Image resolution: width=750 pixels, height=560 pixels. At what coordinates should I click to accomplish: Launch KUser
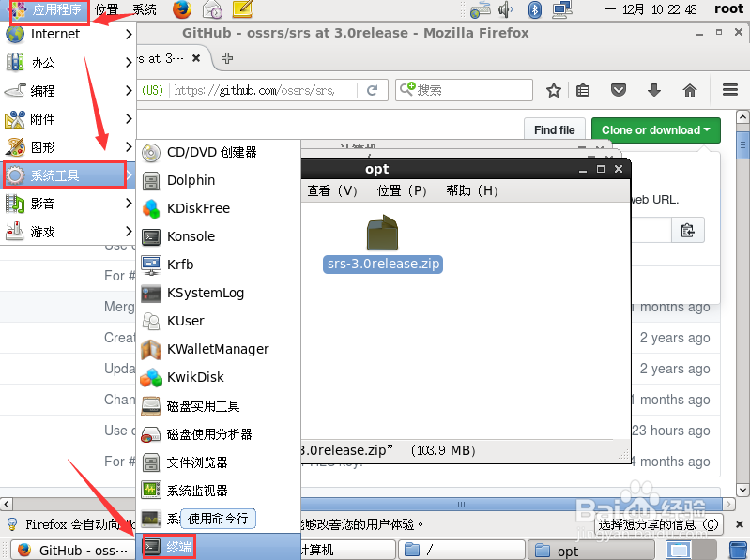[218, 321]
